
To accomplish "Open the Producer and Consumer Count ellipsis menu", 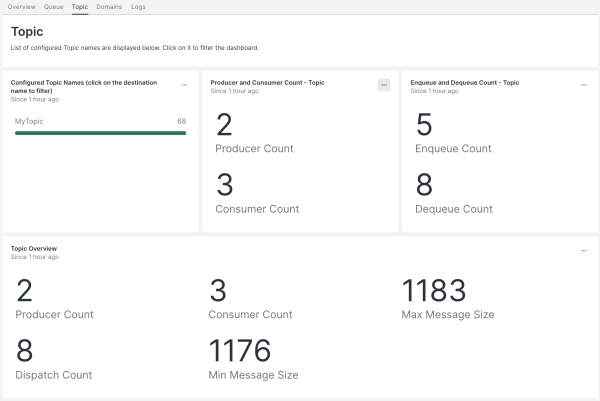I will tap(383, 85).
